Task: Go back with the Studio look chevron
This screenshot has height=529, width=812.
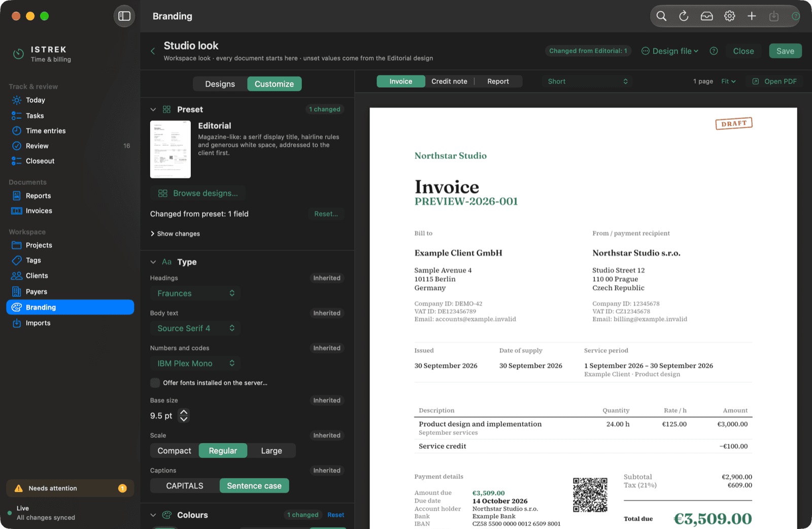Action: [153, 51]
